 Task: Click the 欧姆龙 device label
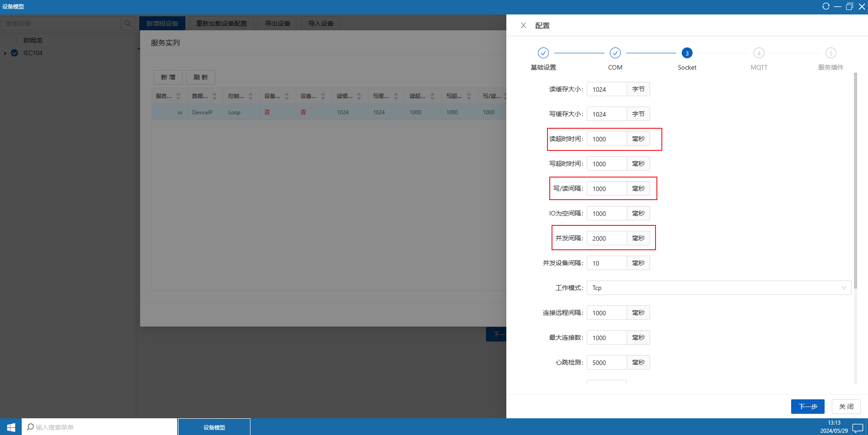[x=33, y=40]
